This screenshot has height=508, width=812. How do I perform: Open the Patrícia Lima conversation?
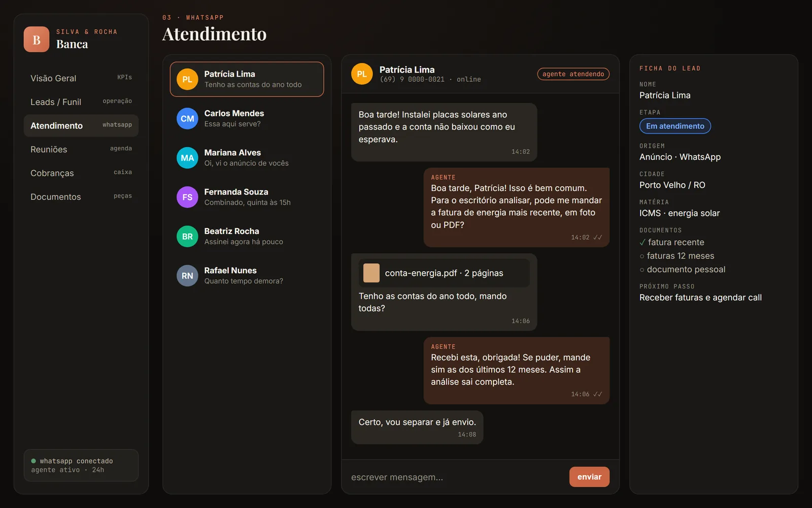click(247, 79)
